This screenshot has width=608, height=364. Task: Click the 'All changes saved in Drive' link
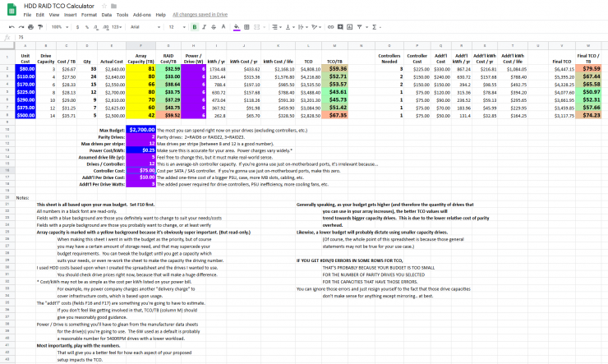click(x=200, y=15)
